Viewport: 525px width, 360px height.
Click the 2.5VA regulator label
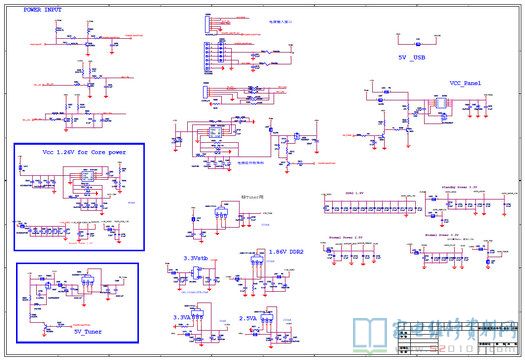tap(248, 318)
